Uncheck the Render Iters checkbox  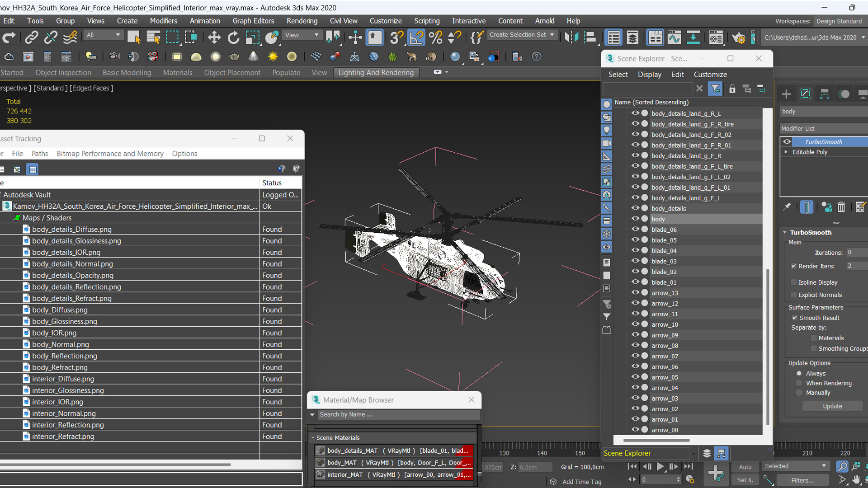793,266
